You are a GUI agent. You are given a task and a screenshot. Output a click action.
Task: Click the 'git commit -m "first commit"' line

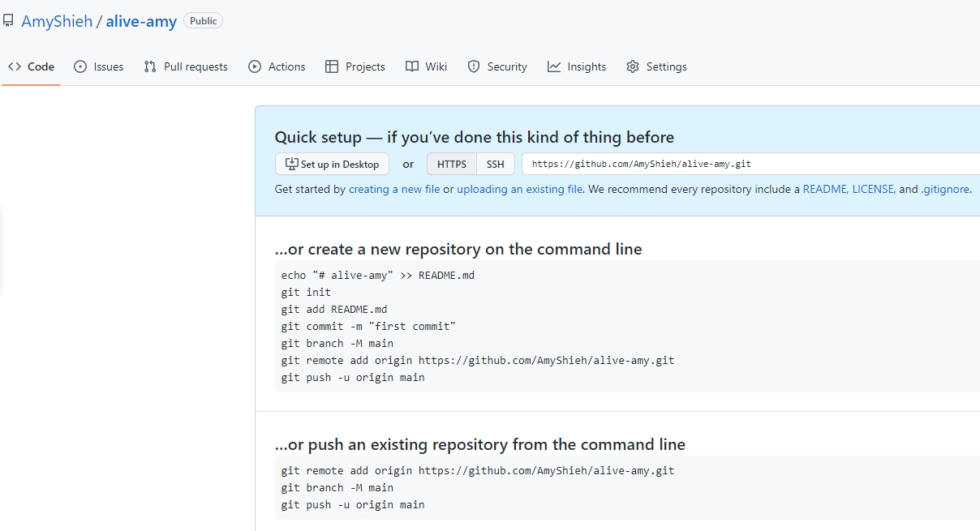[368, 326]
